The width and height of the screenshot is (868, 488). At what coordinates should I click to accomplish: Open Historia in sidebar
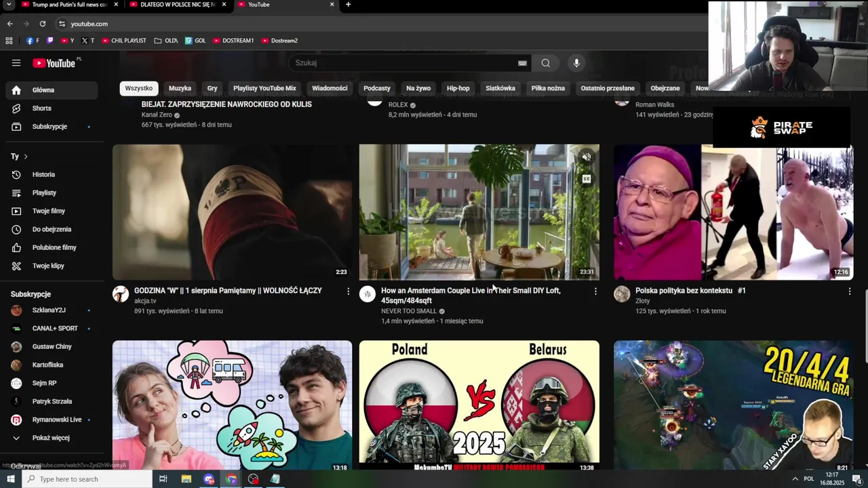tap(52, 175)
